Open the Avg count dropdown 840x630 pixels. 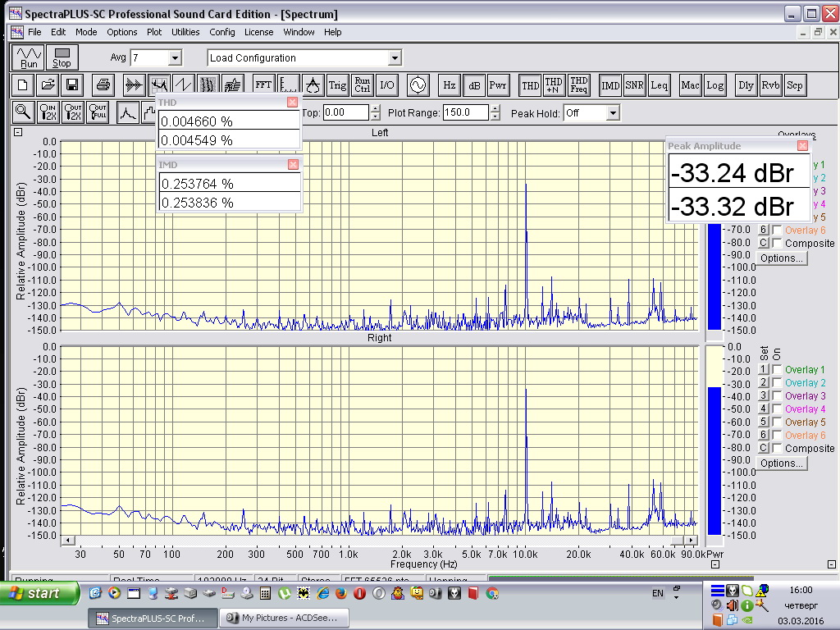[174, 58]
